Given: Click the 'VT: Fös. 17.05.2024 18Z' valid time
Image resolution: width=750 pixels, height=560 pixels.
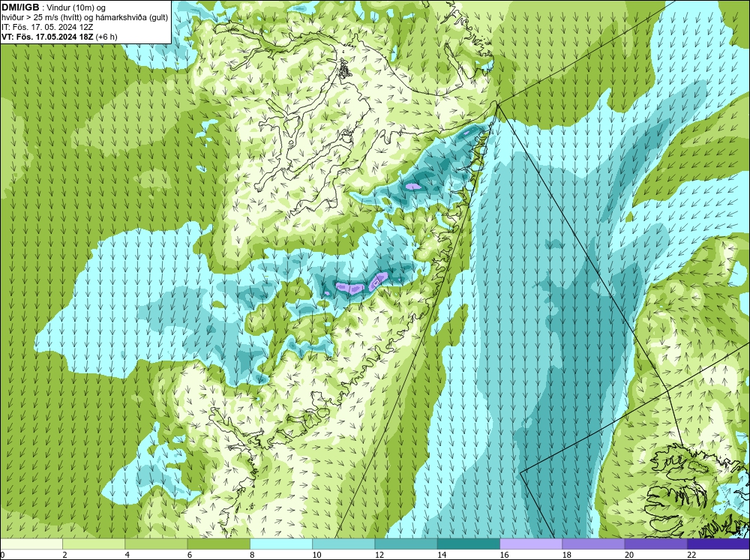Looking at the screenshot, I should click(48, 36).
